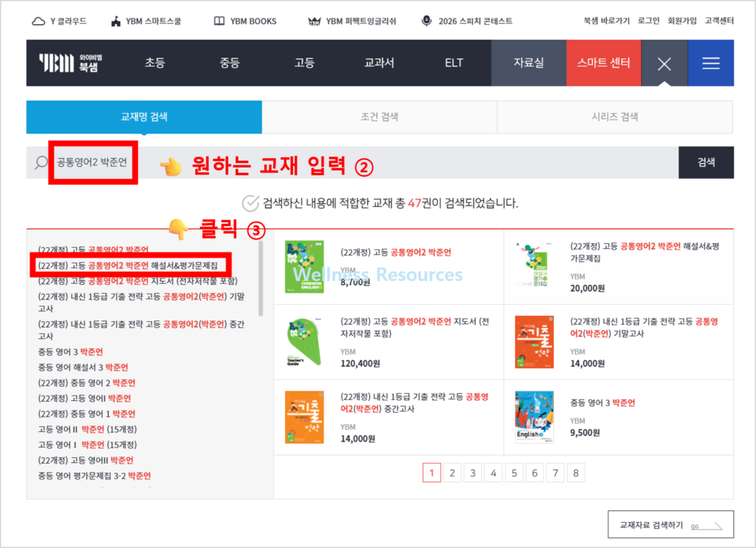Go to results page 1
The image size is (756, 548).
[431, 473]
